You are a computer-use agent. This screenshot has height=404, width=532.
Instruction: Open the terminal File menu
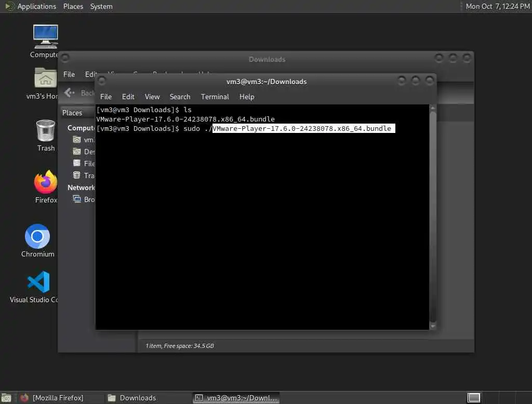click(106, 97)
